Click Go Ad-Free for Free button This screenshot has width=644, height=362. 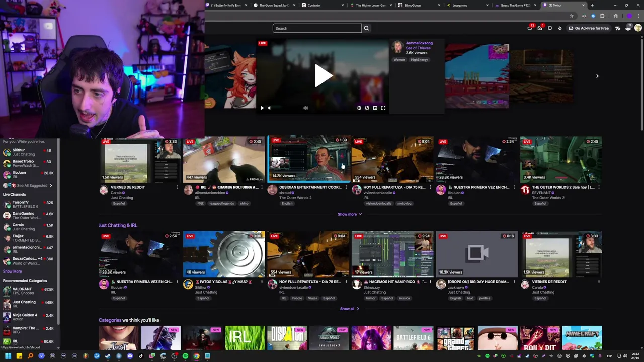589,28
